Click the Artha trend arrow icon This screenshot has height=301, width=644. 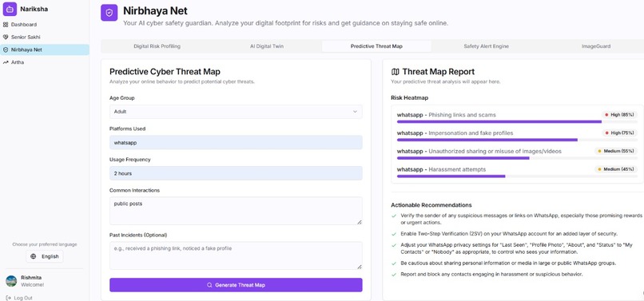(6, 62)
